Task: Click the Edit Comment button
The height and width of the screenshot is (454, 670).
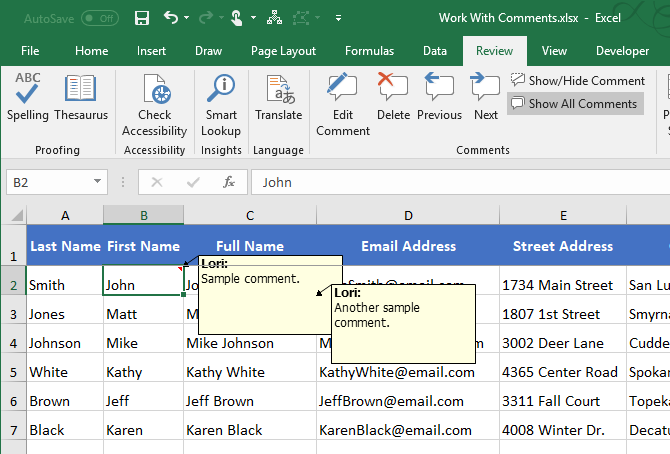Action: (343, 98)
